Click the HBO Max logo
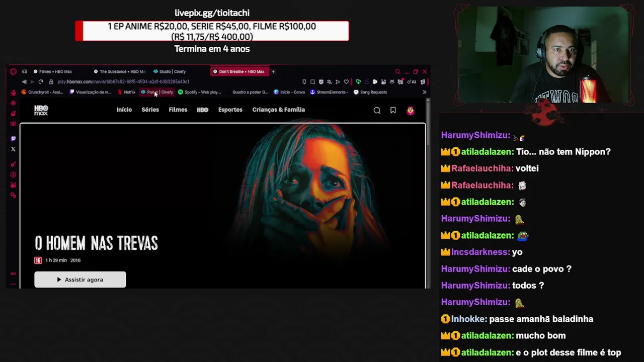 click(x=41, y=110)
